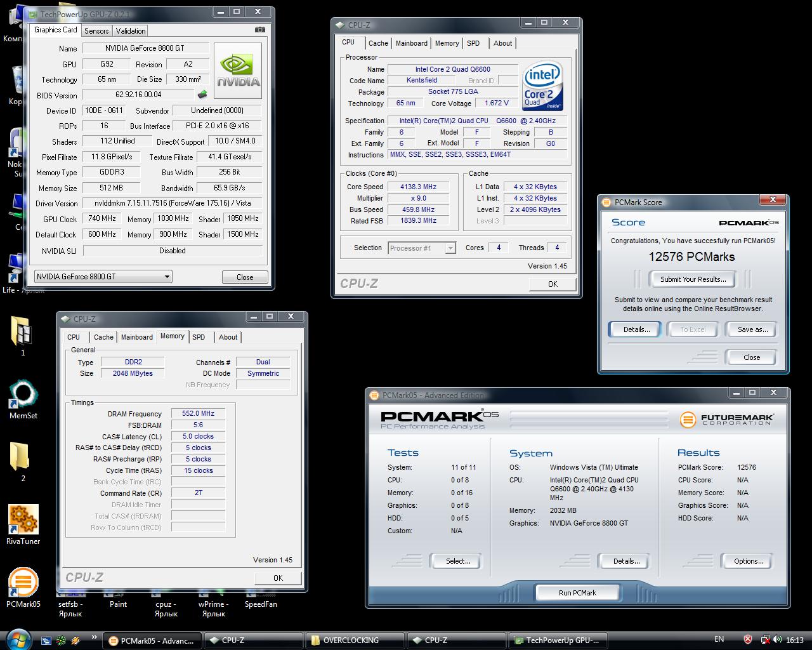Click OK in the CPU-Z Memory window
This screenshot has width=812, height=650.
coord(278,578)
